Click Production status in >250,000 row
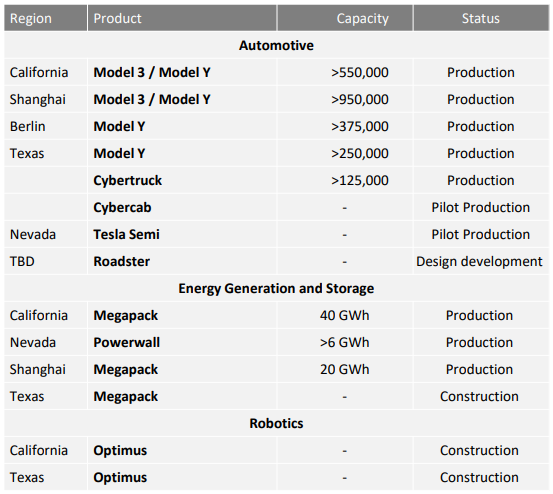The image size is (553, 494). point(480,153)
